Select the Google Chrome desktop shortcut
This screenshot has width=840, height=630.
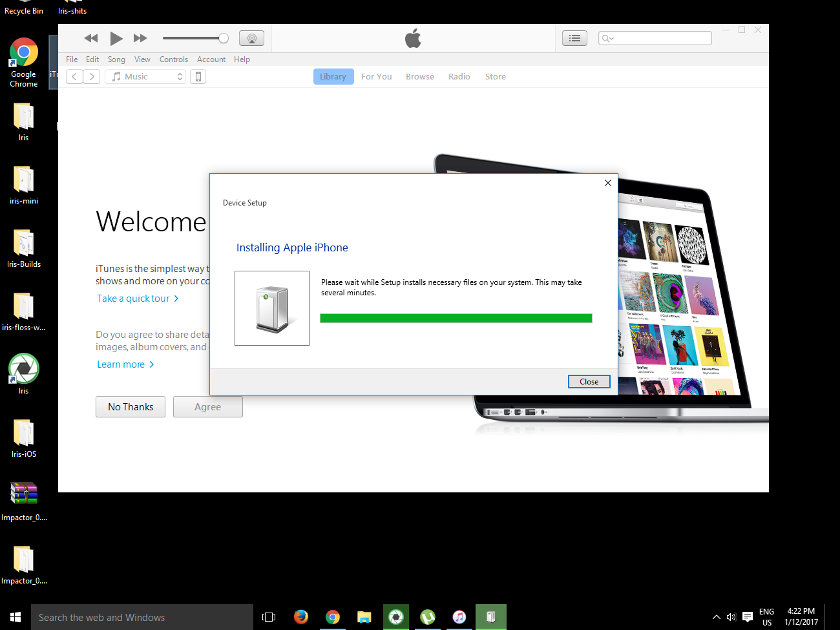point(24,62)
